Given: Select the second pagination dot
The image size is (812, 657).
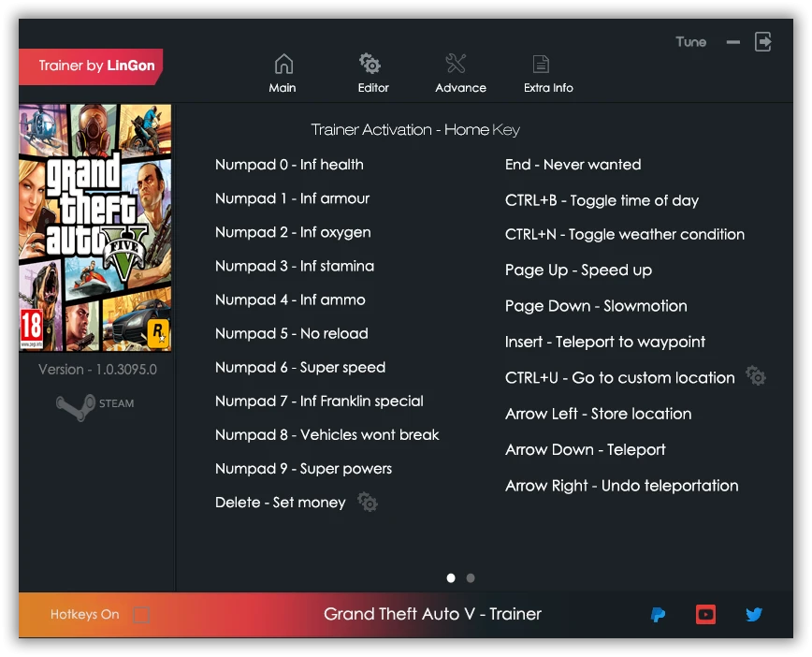Looking at the screenshot, I should click(x=471, y=578).
